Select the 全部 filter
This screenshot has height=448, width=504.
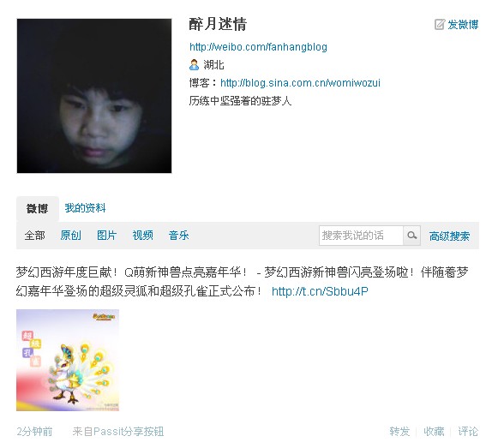coord(34,236)
